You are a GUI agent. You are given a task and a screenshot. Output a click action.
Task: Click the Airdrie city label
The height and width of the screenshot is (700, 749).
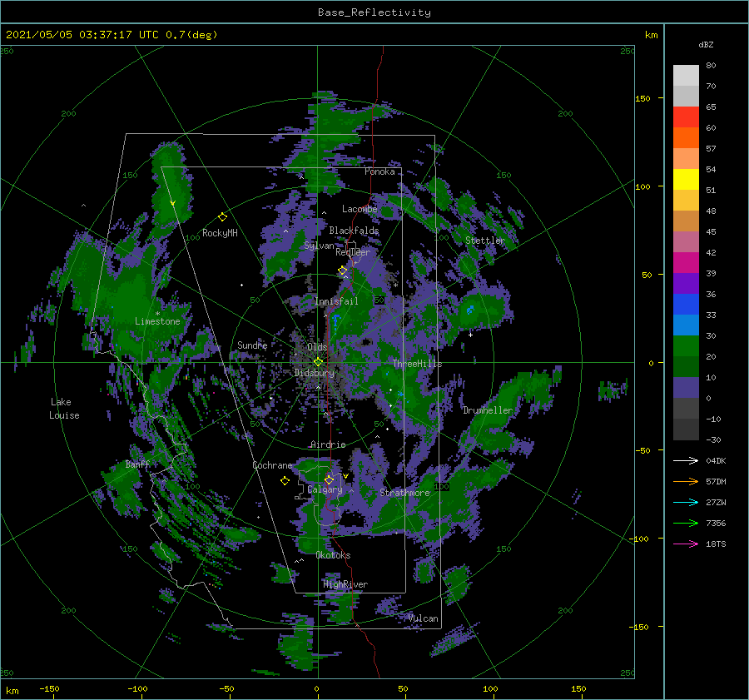328,444
